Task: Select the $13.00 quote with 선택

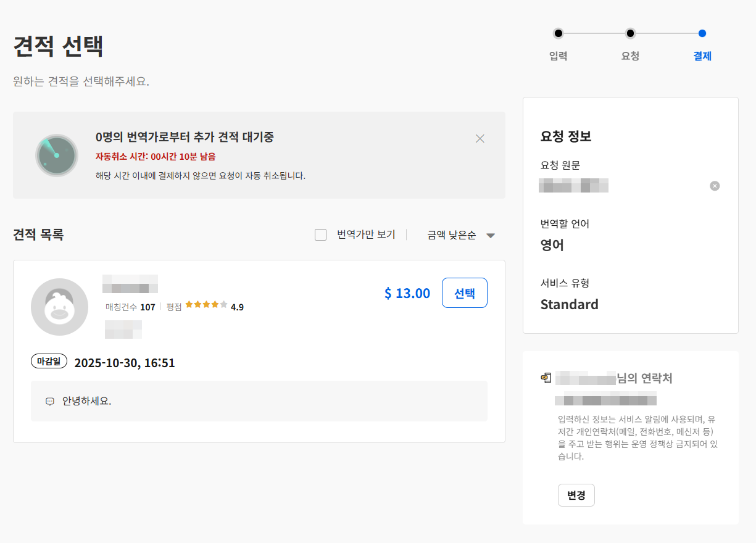Action: (465, 293)
